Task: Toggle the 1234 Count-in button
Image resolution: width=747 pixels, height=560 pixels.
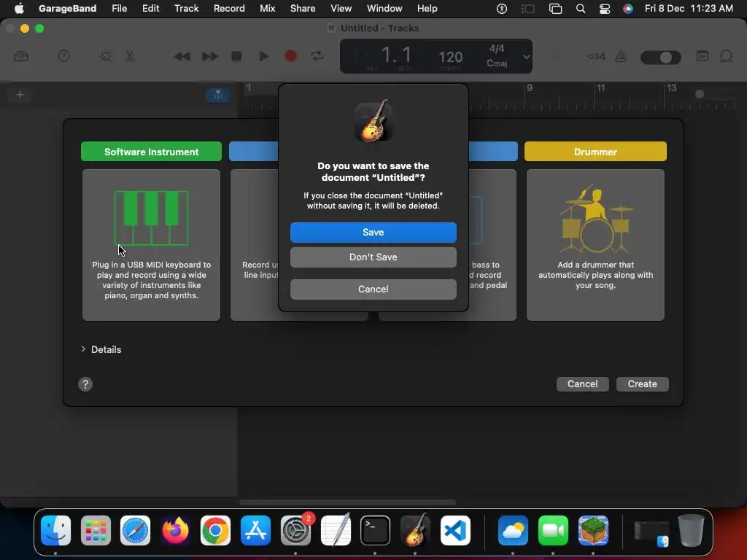Action: pyautogui.click(x=596, y=56)
